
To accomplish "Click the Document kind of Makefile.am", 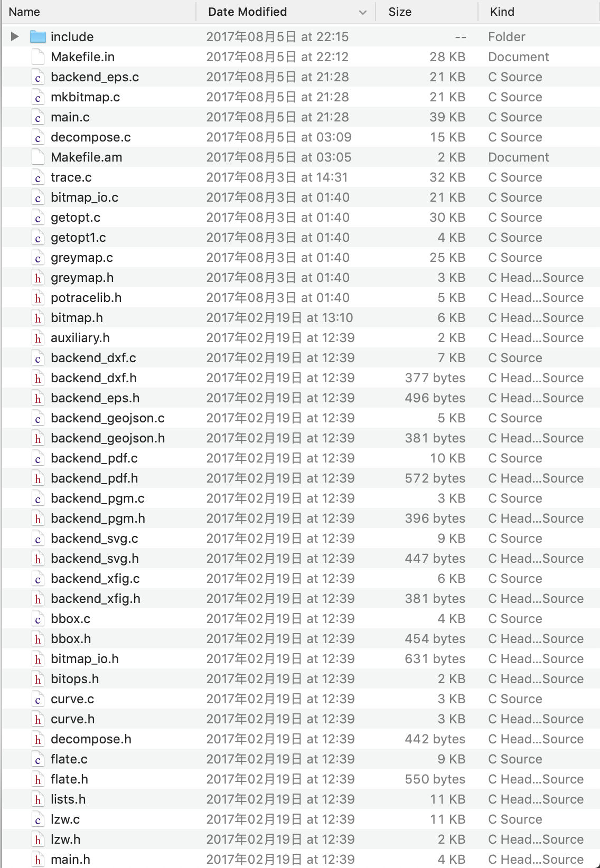I will (x=518, y=157).
